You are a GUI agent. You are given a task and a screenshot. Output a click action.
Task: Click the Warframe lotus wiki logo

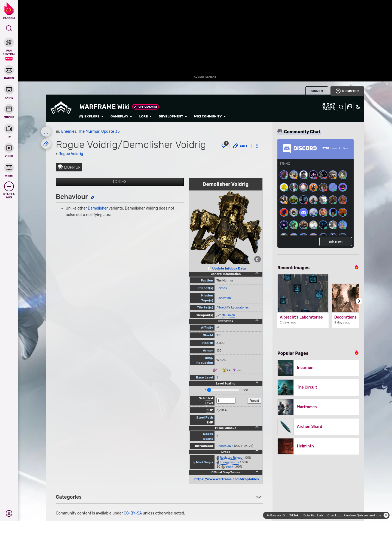(x=61, y=108)
